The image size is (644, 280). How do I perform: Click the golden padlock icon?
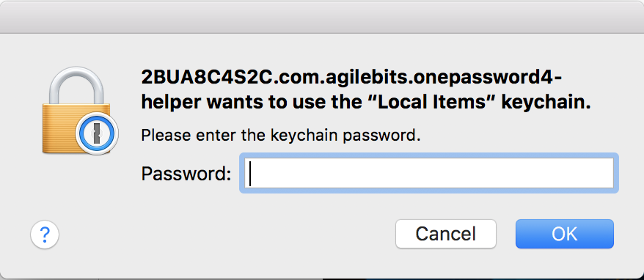coord(76,111)
